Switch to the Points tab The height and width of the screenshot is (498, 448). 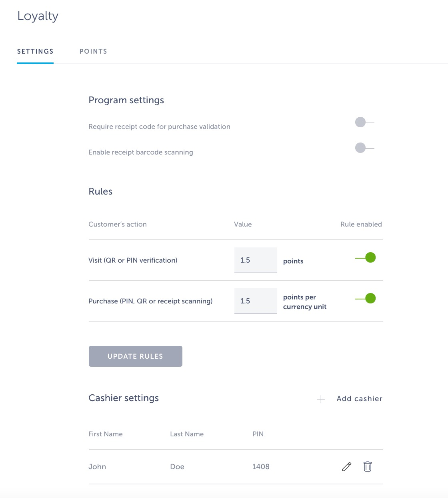click(x=93, y=52)
